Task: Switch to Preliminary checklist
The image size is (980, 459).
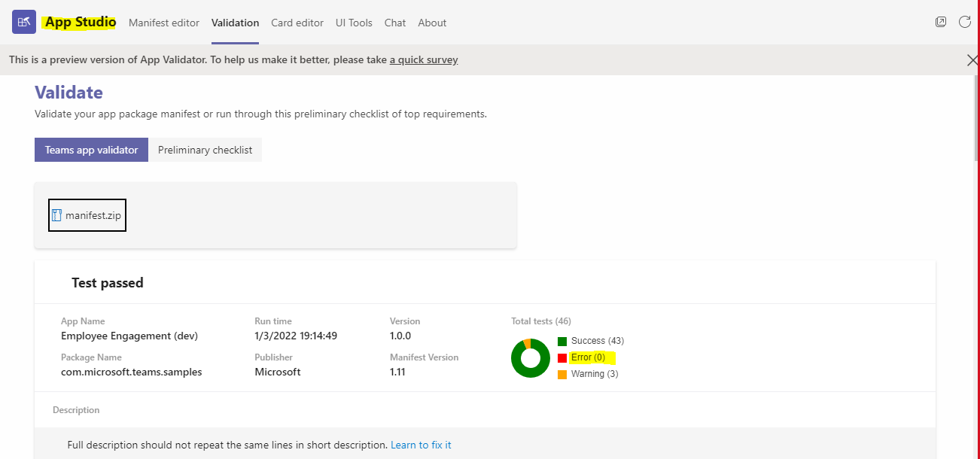Action: coord(205,150)
